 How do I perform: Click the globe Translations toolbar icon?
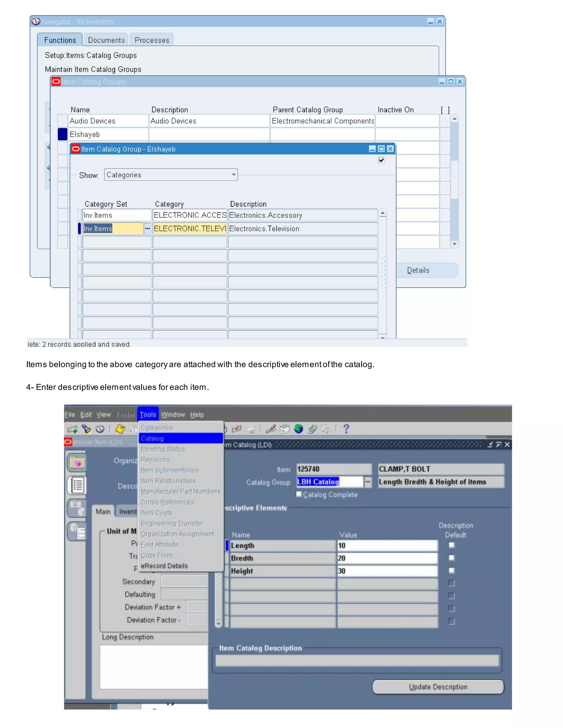click(x=299, y=429)
